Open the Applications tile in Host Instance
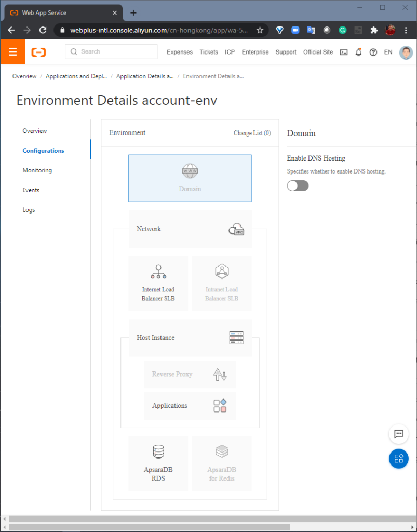The width and height of the screenshot is (417, 532). click(x=190, y=406)
